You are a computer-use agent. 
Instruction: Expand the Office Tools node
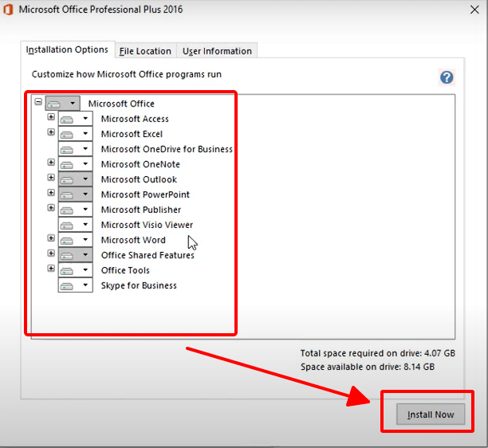[51, 268]
